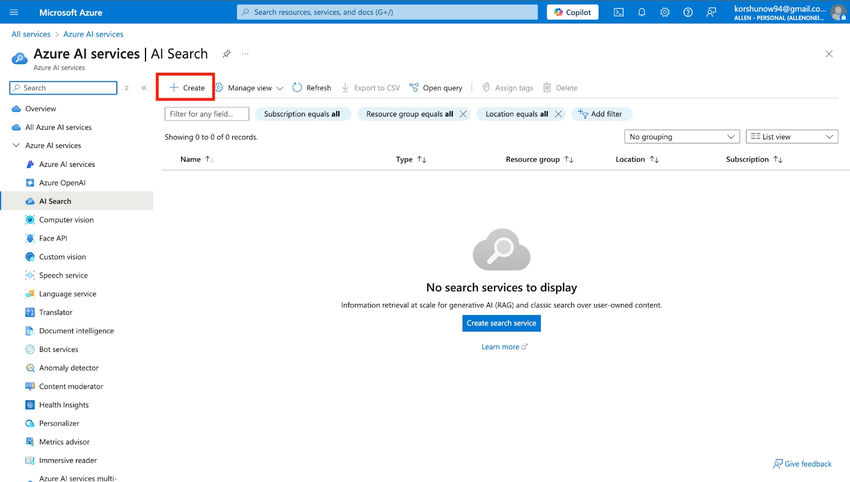The height and width of the screenshot is (482, 850).
Task: Sort by Resource group column
Action: point(539,159)
